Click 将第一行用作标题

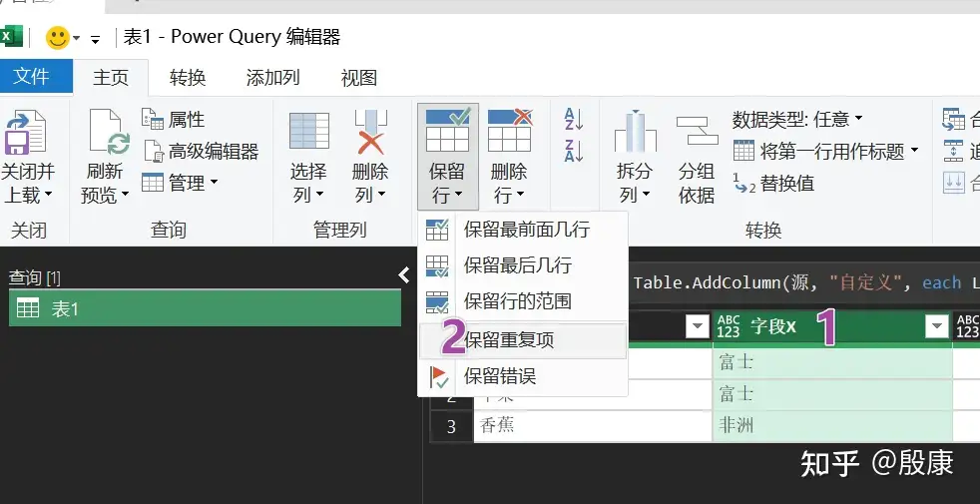click(819, 151)
